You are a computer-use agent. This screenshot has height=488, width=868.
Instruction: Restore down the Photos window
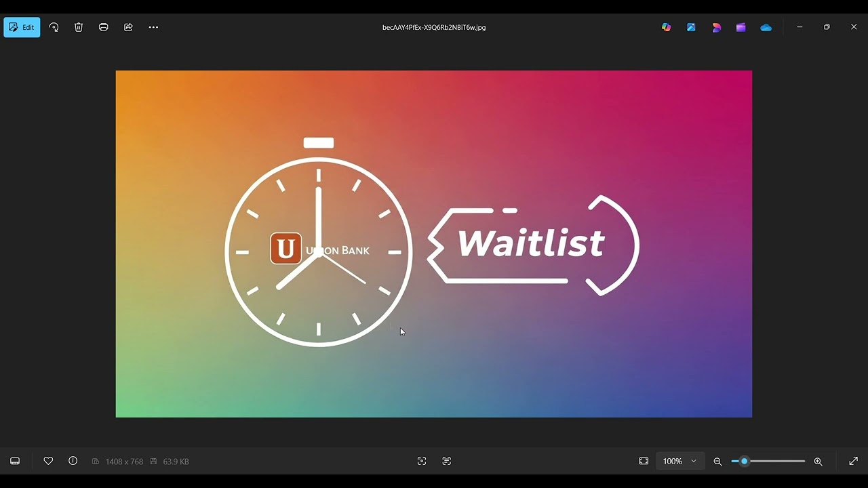[827, 27]
